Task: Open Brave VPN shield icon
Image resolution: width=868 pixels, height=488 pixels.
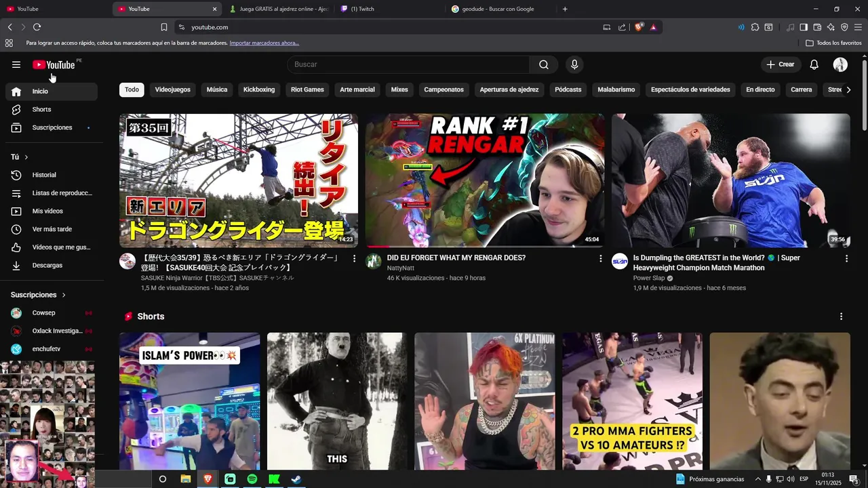Action: 844,27
